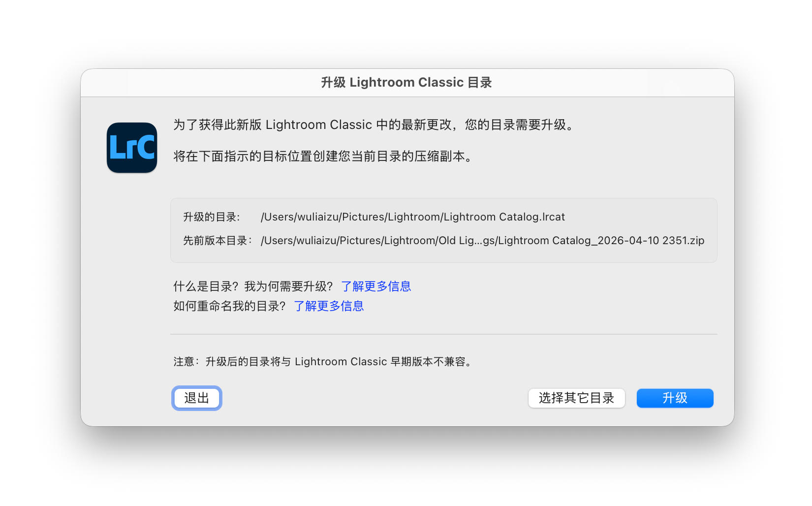Click blank area of the catalog paths box
Screen dimensions: 812x506
640,217
